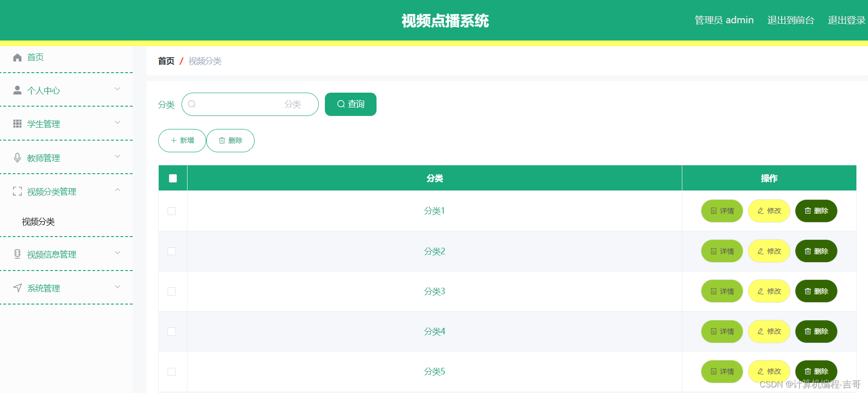Expand the 视频信息管理 menu chevron
This screenshot has height=393, width=868.
(x=118, y=253)
